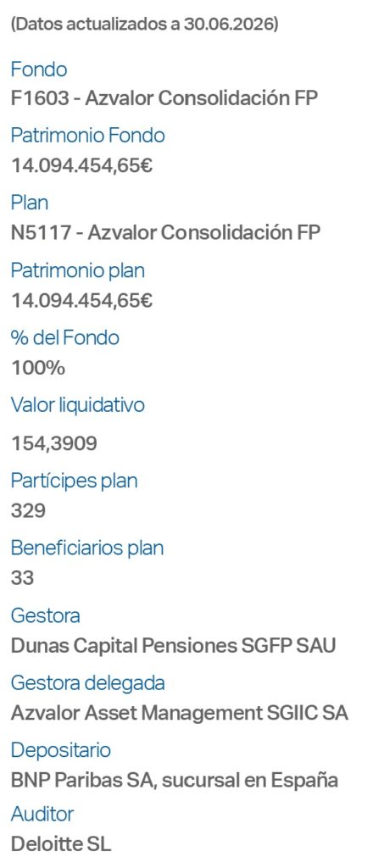Click Azvalor Asset Management SGIIC SA
Image resolution: width=373 pixels, height=868 pixels.
click(x=180, y=712)
